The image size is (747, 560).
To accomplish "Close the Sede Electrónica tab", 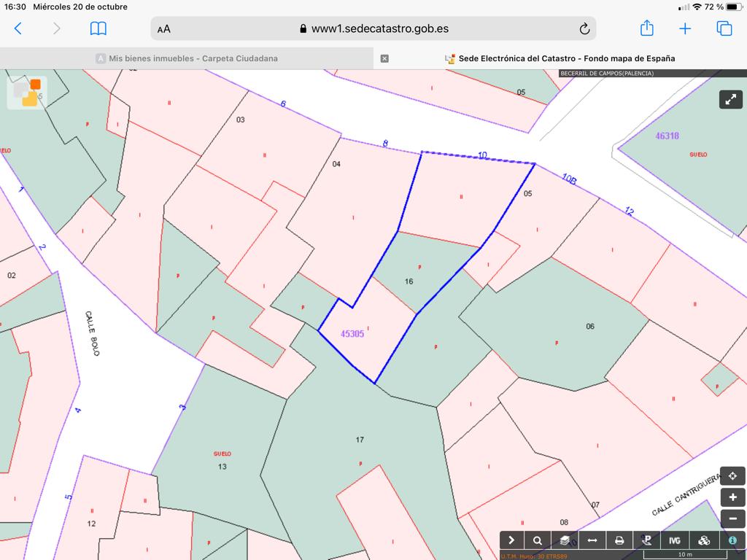I will (384, 58).
